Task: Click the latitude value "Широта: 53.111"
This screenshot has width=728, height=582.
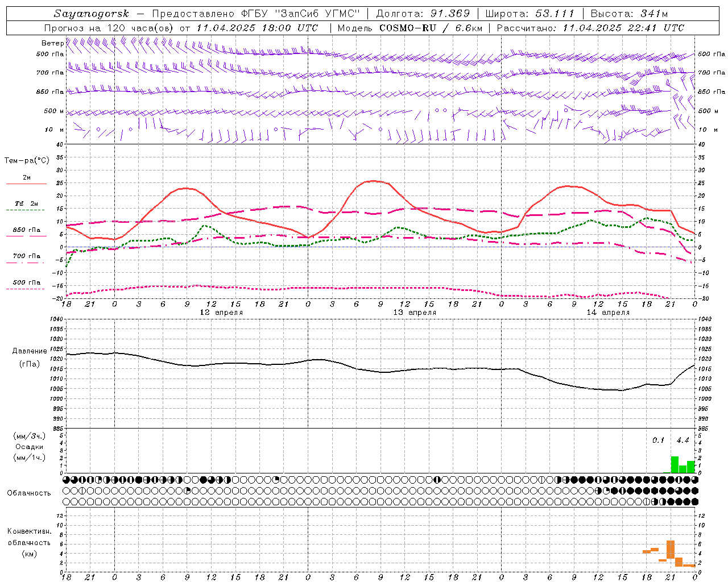Action: pos(530,14)
